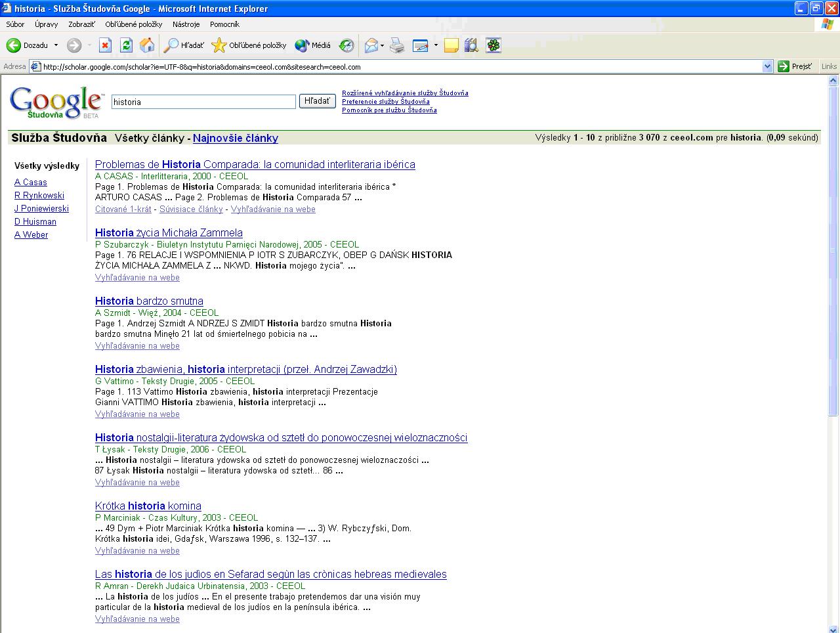Open result Historia nostalgii-literatura żydowska
This screenshot has height=633, width=840.
pyautogui.click(x=282, y=438)
